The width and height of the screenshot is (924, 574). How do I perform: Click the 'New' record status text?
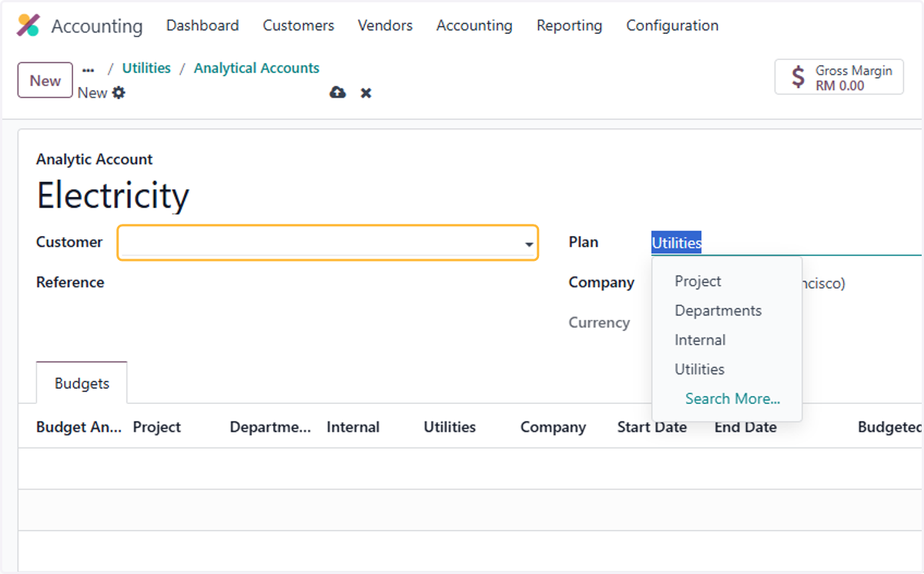click(92, 92)
